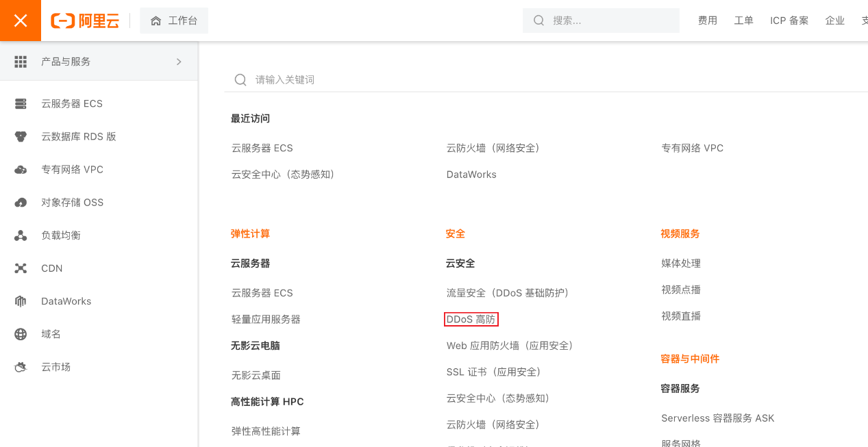This screenshot has width=868, height=447.
Task: Click the Alibaba Cloud logo
Action: 85,21
